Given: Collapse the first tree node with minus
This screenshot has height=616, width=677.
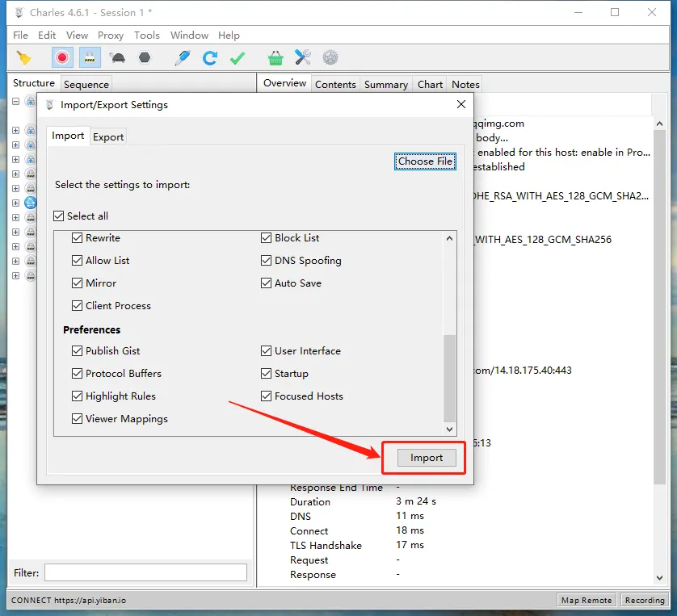Looking at the screenshot, I should click(x=15, y=102).
